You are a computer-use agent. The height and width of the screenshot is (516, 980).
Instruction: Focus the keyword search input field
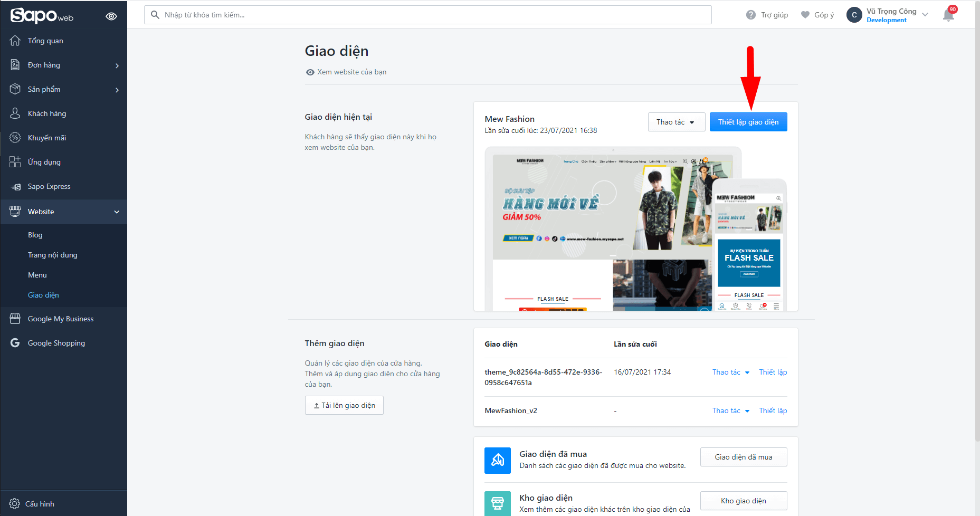click(x=428, y=15)
